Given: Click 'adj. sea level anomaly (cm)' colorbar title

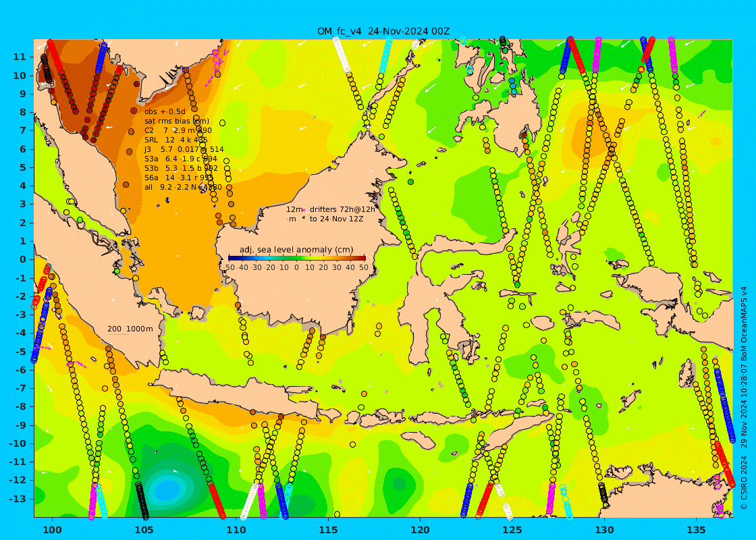Looking at the screenshot, I should coord(296,250).
